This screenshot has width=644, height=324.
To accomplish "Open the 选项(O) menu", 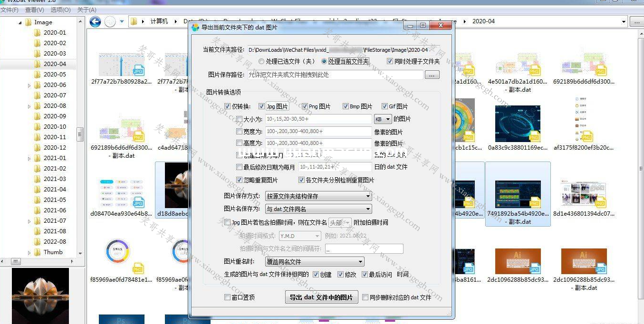I will coord(60,10).
